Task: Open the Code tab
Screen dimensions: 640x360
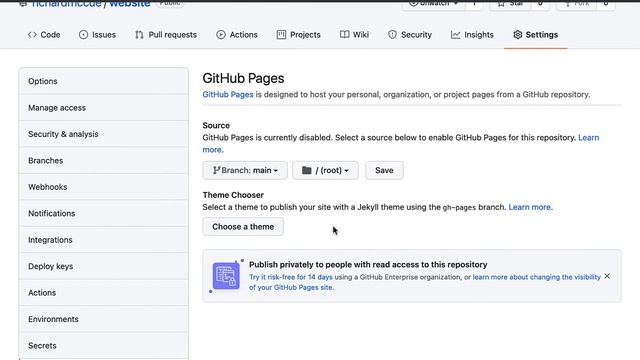Action: point(44,35)
